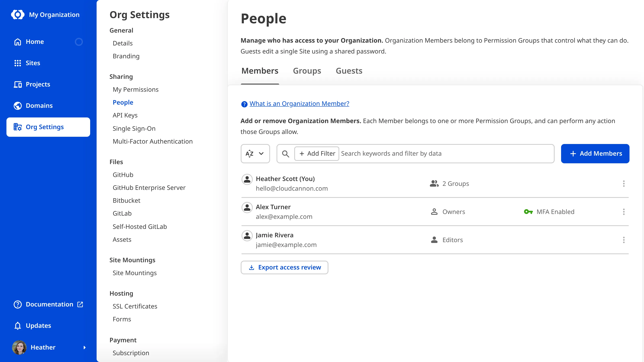Click the search magnifier icon
The height and width of the screenshot is (362, 644).
(286, 154)
